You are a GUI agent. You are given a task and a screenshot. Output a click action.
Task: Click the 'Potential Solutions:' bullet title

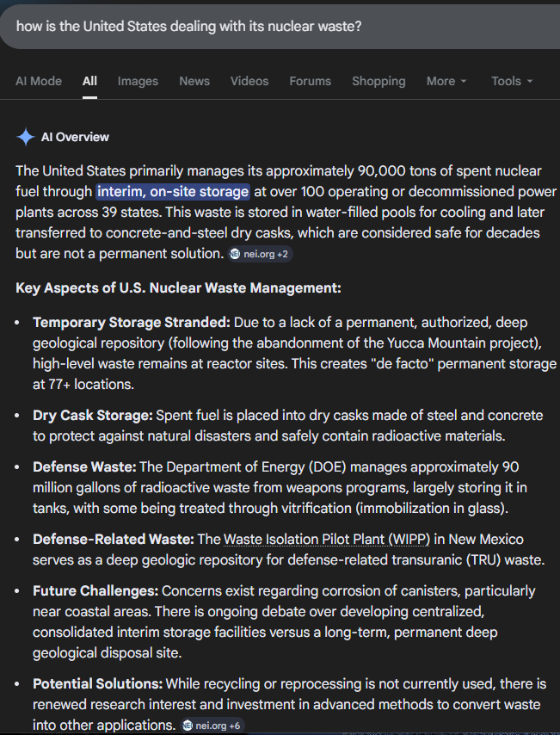97,684
